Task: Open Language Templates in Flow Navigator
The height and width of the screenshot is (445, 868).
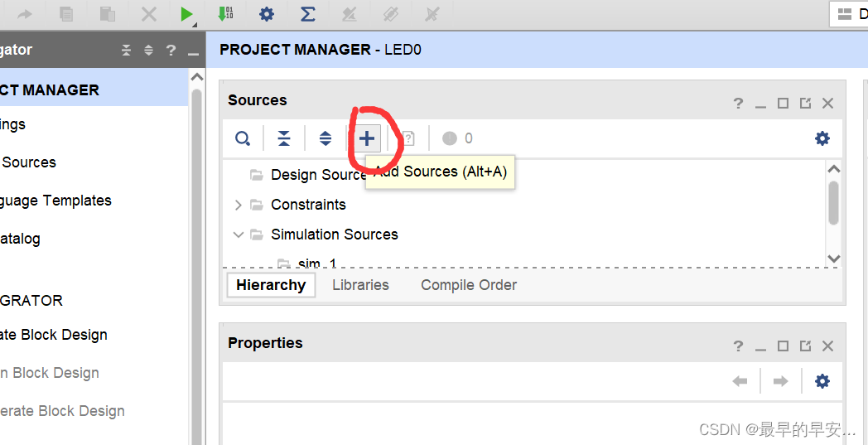Action: click(x=55, y=201)
